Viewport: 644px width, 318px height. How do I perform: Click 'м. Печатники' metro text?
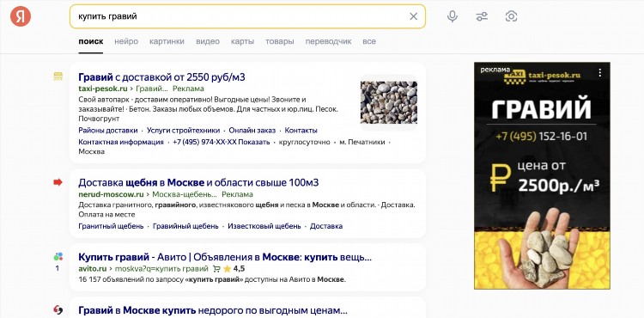point(362,142)
